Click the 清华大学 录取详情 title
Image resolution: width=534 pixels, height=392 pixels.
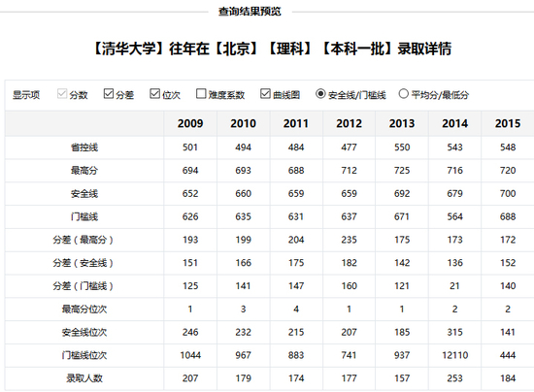pyautogui.click(x=272, y=49)
